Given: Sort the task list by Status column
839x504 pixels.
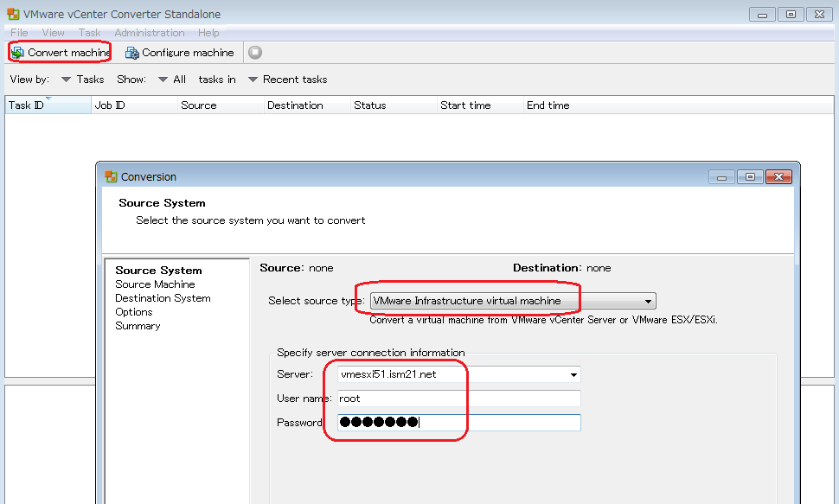Looking at the screenshot, I should (x=370, y=105).
